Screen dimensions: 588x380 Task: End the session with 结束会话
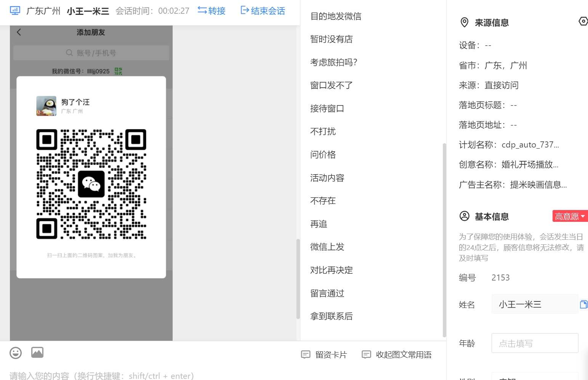point(263,11)
